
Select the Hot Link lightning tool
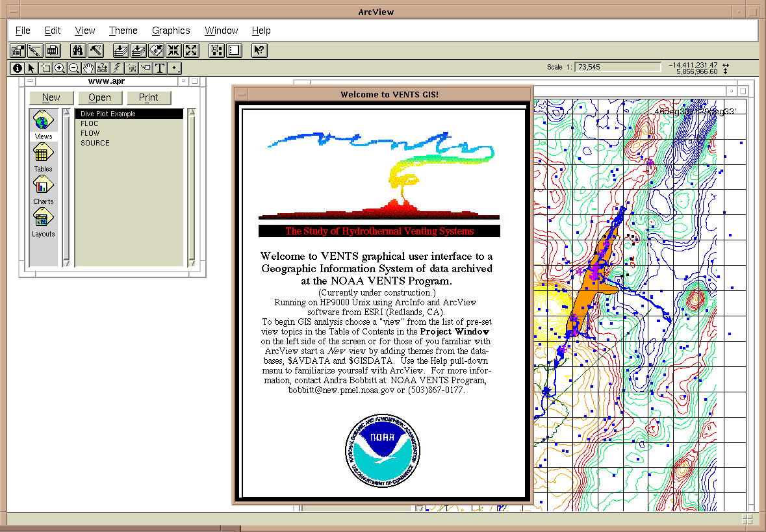[x=117, y=68]
